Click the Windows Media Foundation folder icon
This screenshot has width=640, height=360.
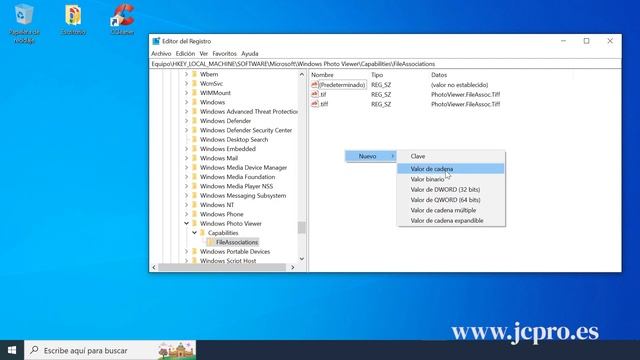coord(195,177)
